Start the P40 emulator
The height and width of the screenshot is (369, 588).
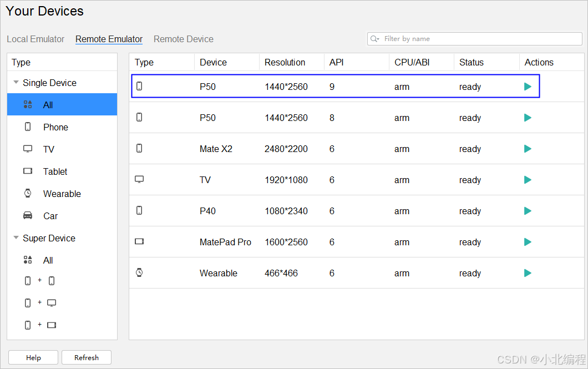click(x=528, y=211)
